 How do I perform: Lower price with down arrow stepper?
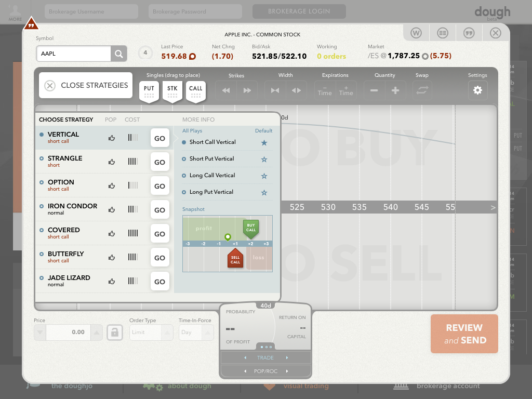coord(40,332)
